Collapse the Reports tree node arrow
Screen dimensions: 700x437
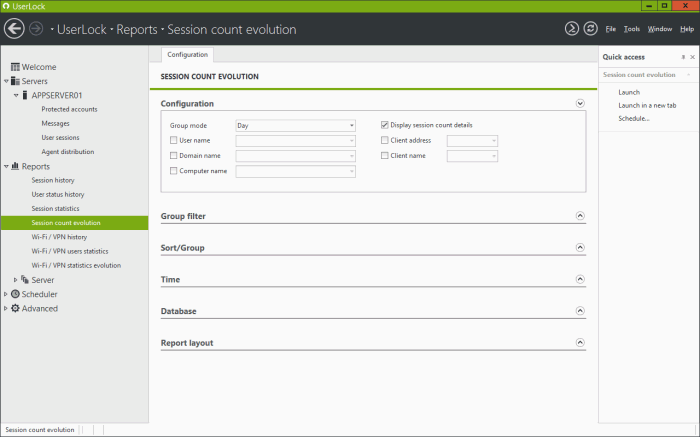6,166
